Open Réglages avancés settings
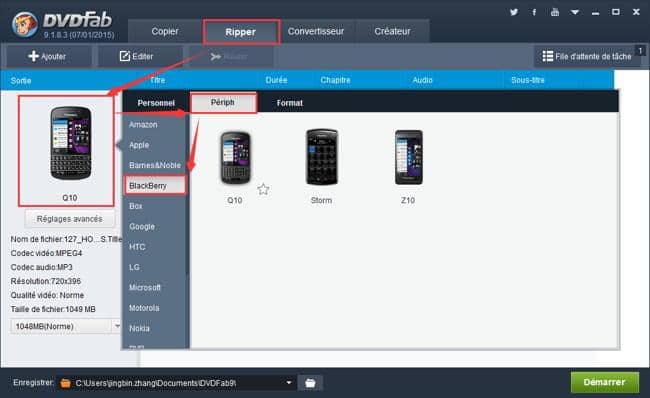Screen dimensions: 650x398 click(70, 219)
